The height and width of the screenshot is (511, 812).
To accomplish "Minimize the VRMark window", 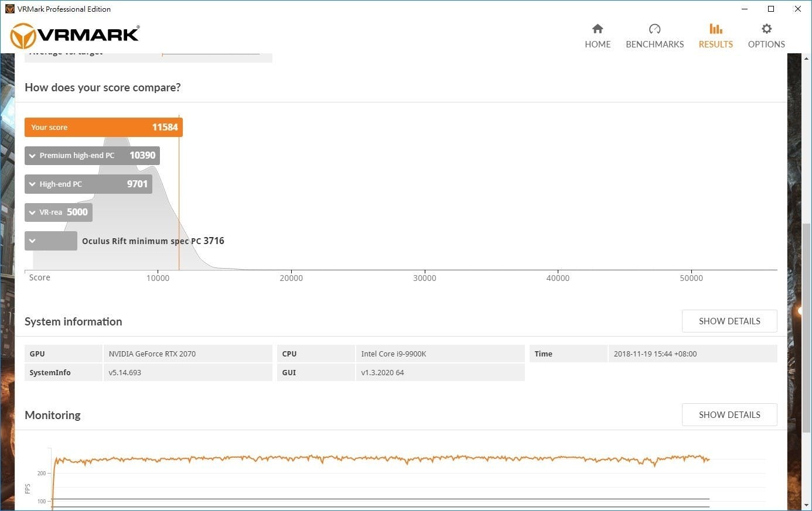I will coord(745,9).
